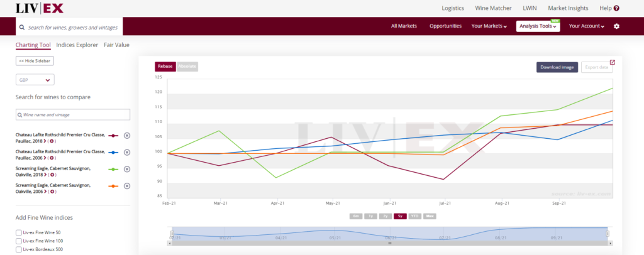The image size is (644, 255).
Task: Open the Help question mark icon
Action: pyautogui.click(x=616, y=8)
